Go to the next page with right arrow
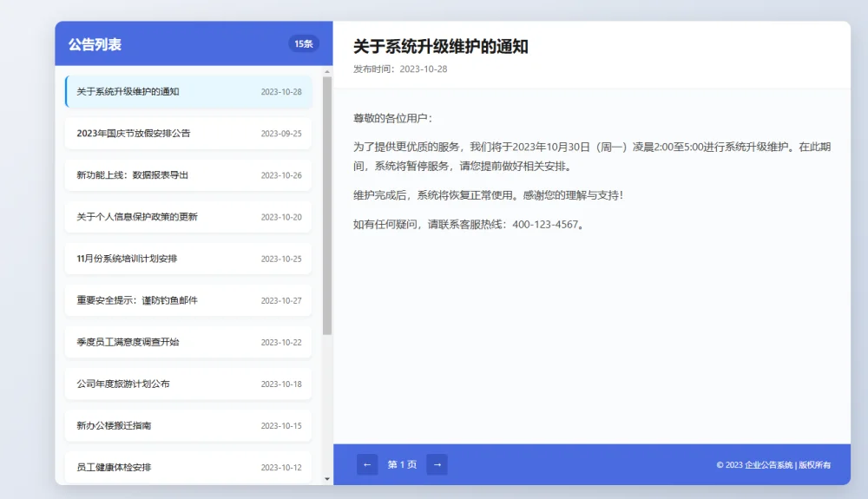Image resolution: width=868 pixels, height=499 pixels. (437, 464)
